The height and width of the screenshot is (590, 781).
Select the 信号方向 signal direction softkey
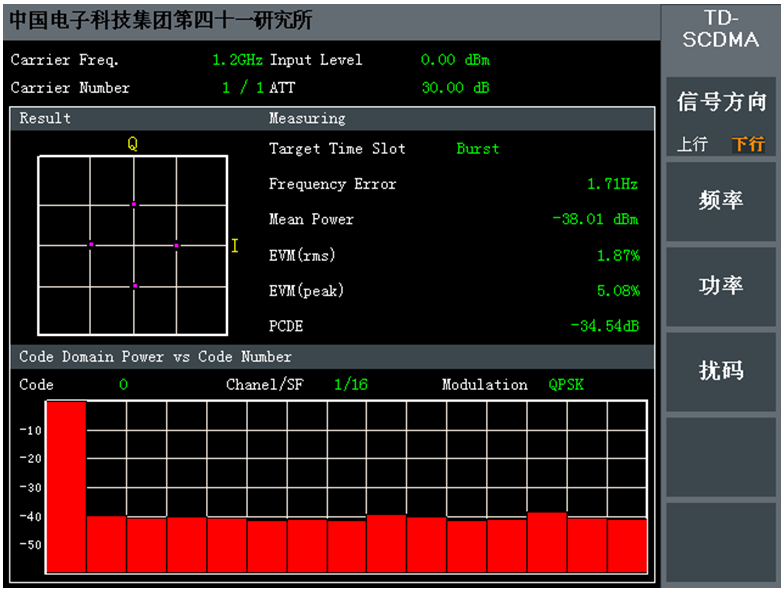(x=720, y=103)
